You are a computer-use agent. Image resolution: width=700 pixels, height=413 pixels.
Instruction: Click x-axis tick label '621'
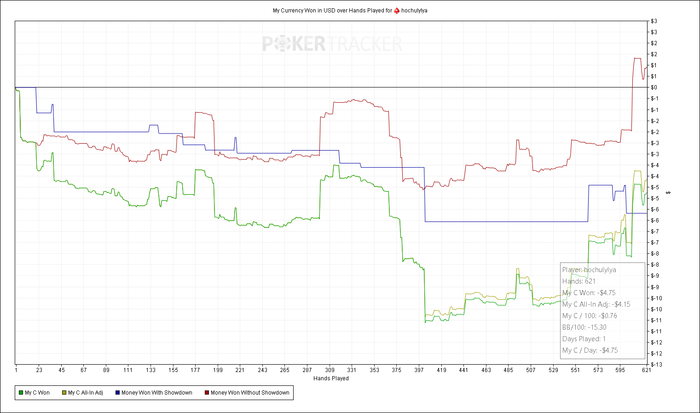pos(645,370)
